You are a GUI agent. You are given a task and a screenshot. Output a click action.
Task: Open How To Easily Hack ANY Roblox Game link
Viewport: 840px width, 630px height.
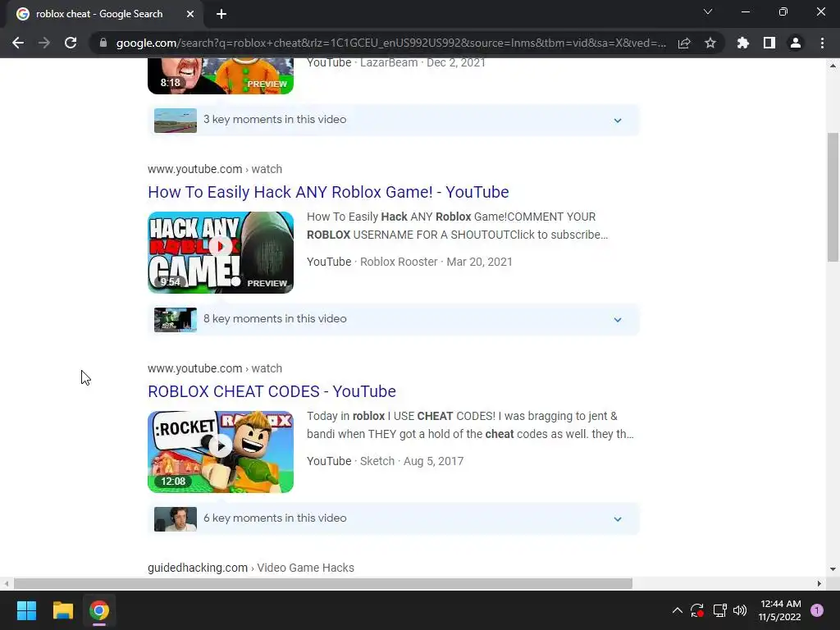(x=328, y=192)
